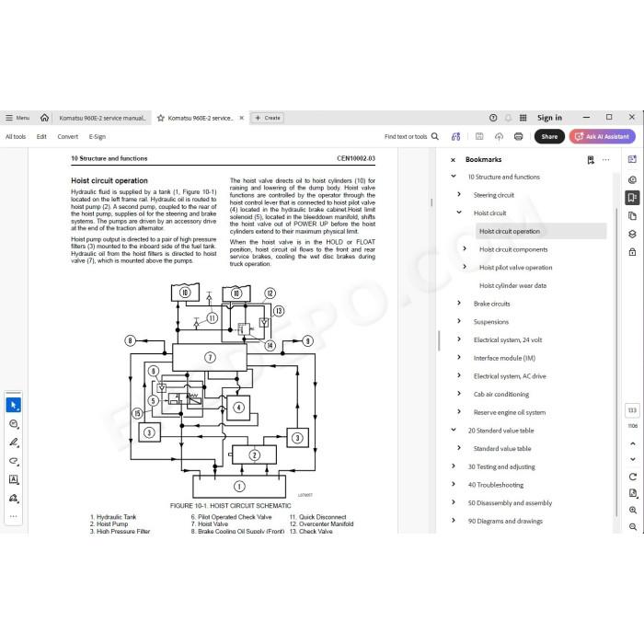Open more tools ellipsis in left toolbar

14,516
